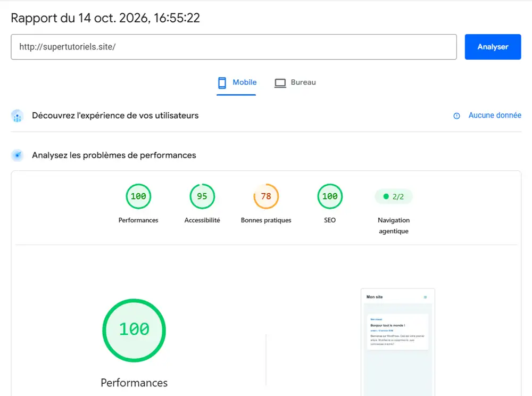Click the info icon beside Aucune donnée
Viewport: 532px width, 396px height.
click(456, 115)
